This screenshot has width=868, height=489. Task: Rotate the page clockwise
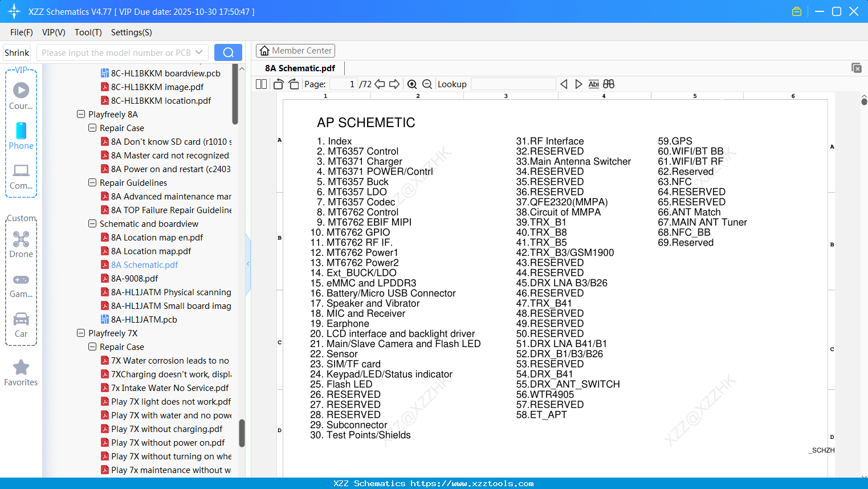tap(294, 84)
